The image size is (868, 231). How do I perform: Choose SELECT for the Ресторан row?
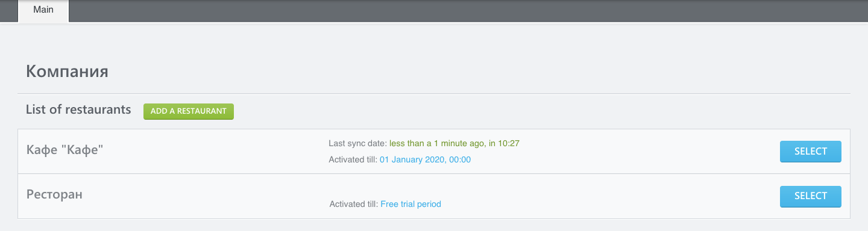811,196
